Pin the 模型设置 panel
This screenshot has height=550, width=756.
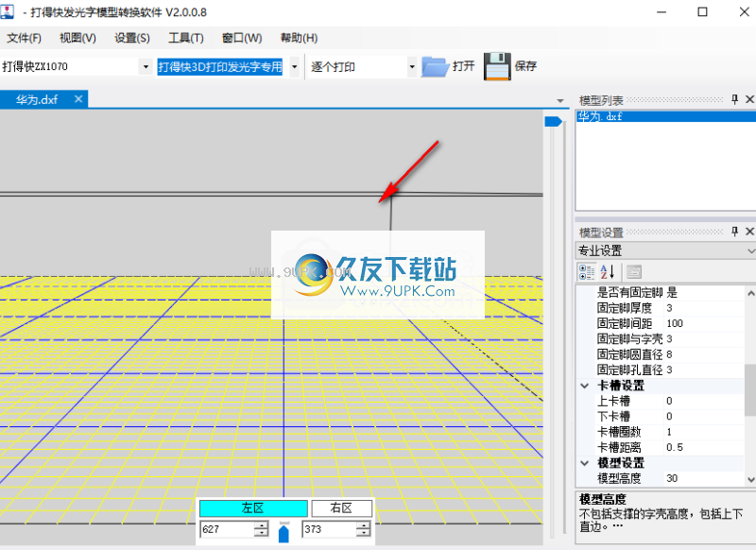734,232
